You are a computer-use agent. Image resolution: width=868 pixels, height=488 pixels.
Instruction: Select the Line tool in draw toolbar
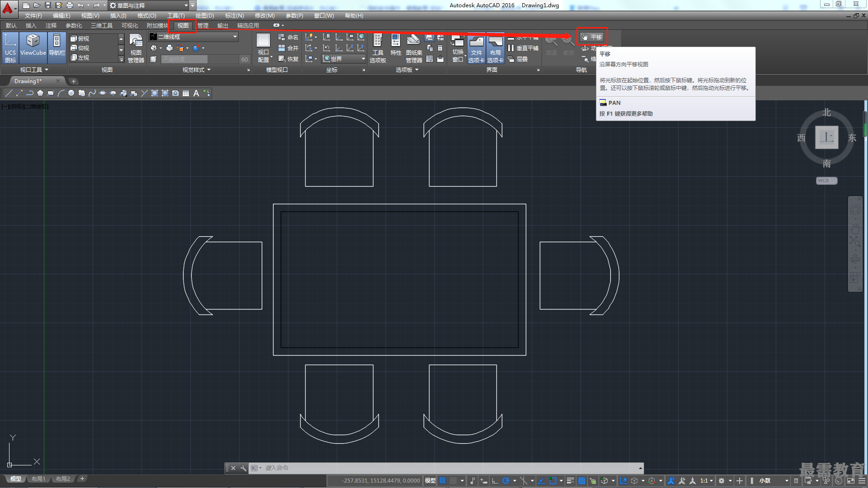[9, 93]
